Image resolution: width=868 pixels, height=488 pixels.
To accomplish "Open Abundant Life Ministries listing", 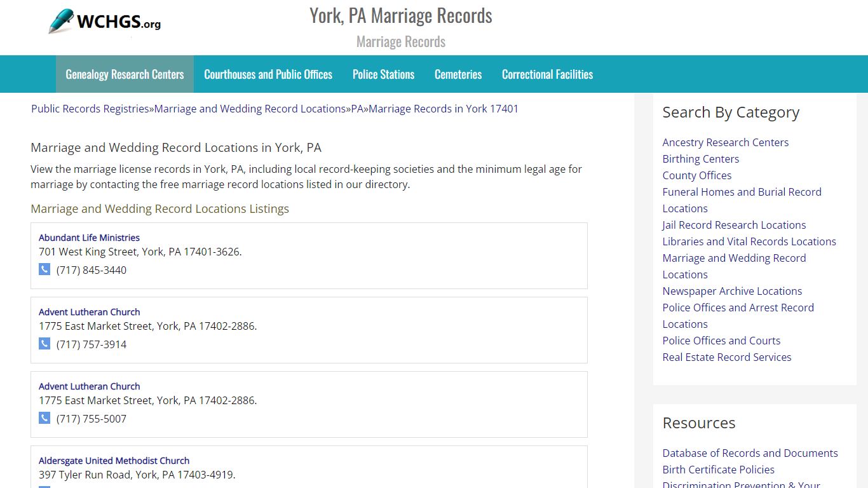I will (89, 238).
